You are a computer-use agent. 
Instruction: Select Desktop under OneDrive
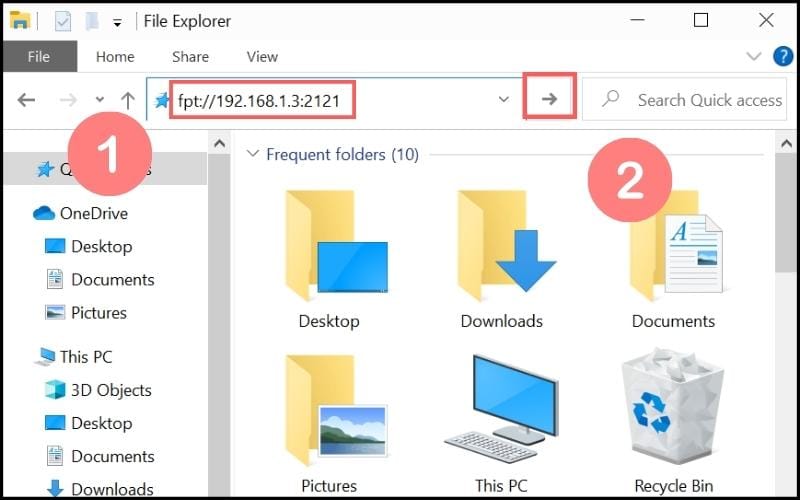pos(102,246)
